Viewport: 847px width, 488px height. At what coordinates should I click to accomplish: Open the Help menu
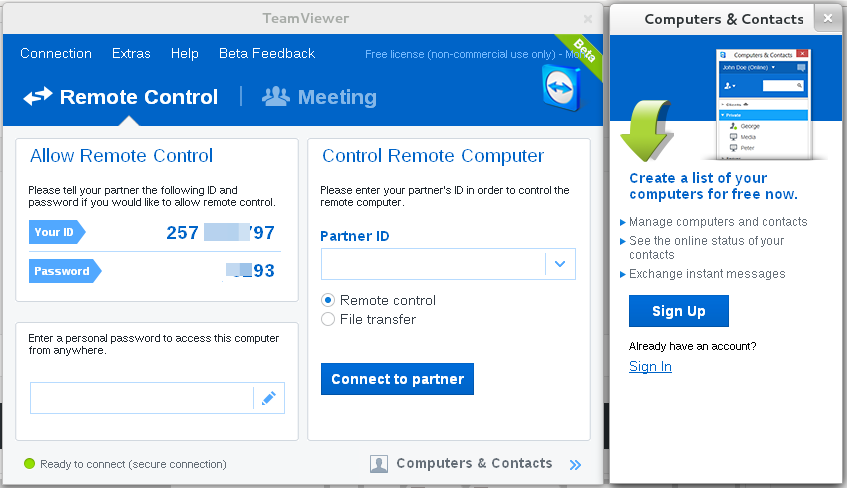click(185, 53)
